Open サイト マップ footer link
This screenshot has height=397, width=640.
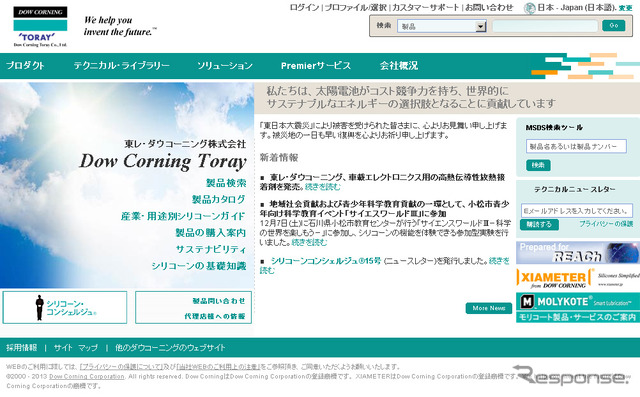click(76, 348)
